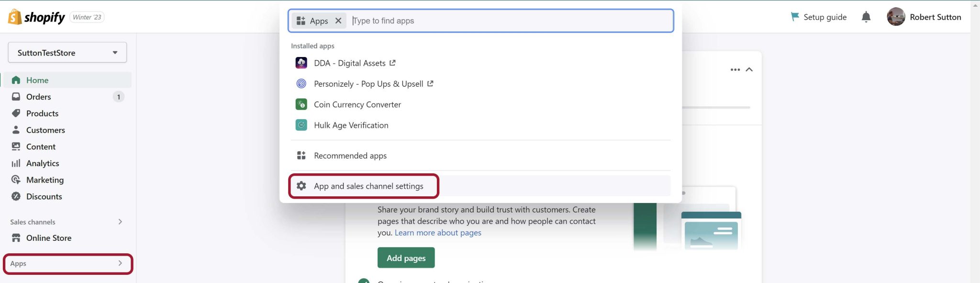980x283 pixels.
Task: Click the Customers person icon
Action: click(16, 130)
